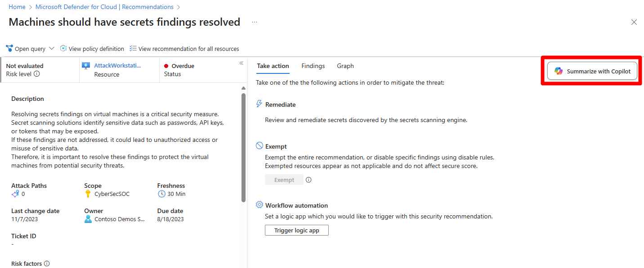Click the Risk factors info icon

click(x=47, y=264)
